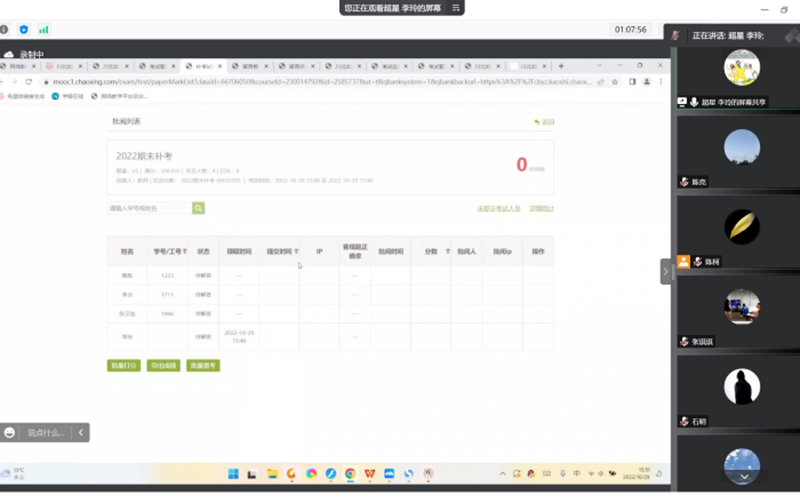
Task: Click the share page icon in address bar
Action: pyautogui.click(x=601, y=82)
